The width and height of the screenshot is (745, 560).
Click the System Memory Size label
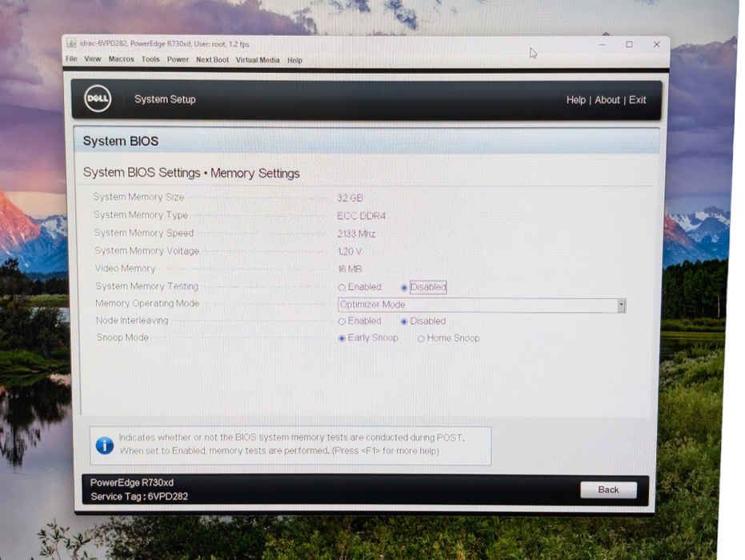pyautogui.click(x=138, y=197)
